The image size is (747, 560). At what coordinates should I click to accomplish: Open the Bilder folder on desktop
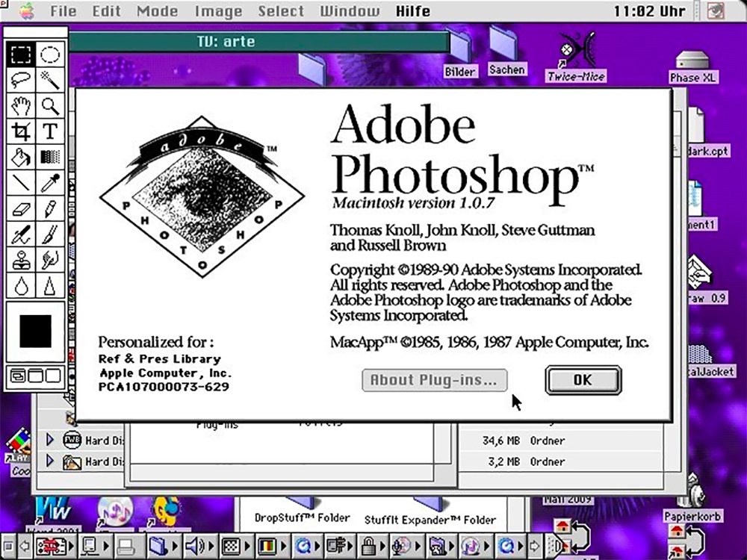(459, 53)
